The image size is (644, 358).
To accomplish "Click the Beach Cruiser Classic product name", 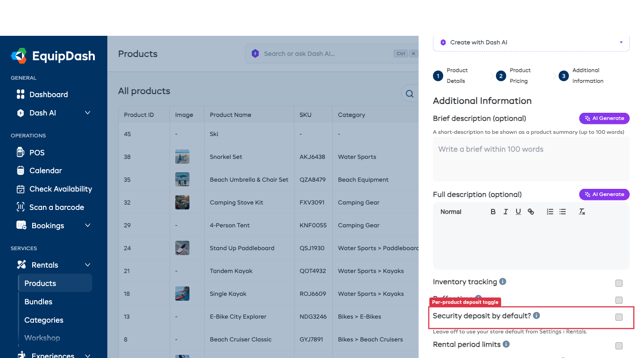I will click(241, 339).
